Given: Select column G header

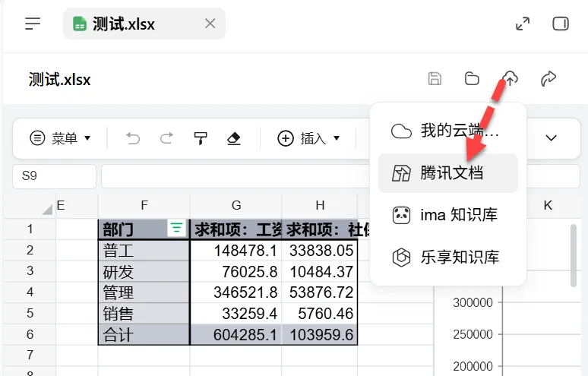Looking at the screenshot, I should [236, 205].
